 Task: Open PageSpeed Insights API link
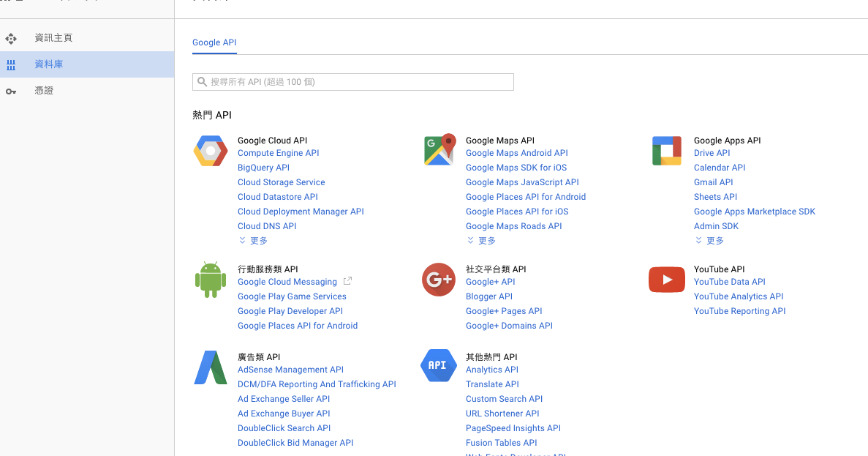pyautogui.click(x=513, y=428)
